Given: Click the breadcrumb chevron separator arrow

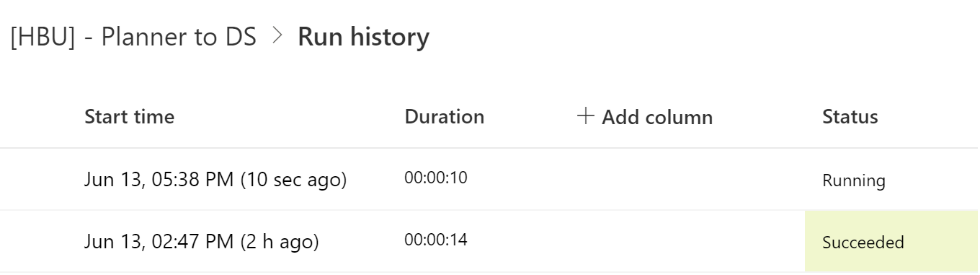Looking at the screenshot, I should [x=277, y=37].
